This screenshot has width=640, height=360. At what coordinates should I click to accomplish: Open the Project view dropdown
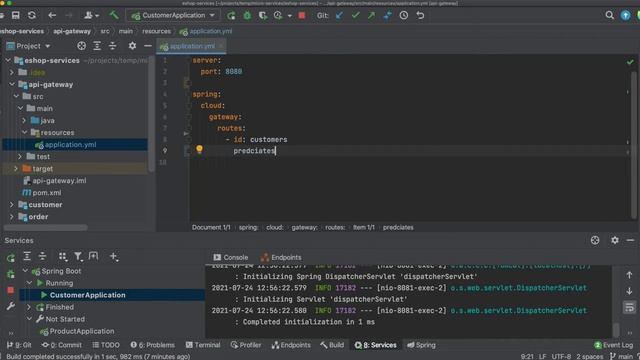[x=29, y=46]
